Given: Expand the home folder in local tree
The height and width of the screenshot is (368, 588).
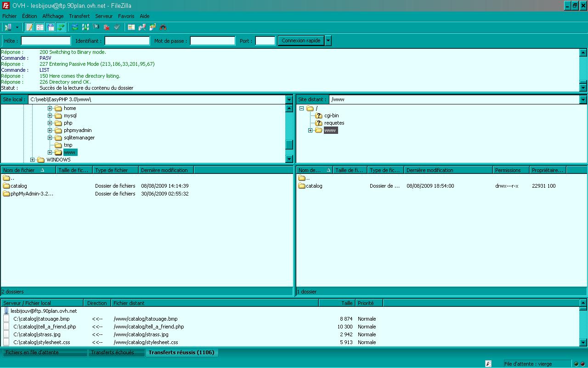Looking at the screenshot, I should [x=50, y=109].
